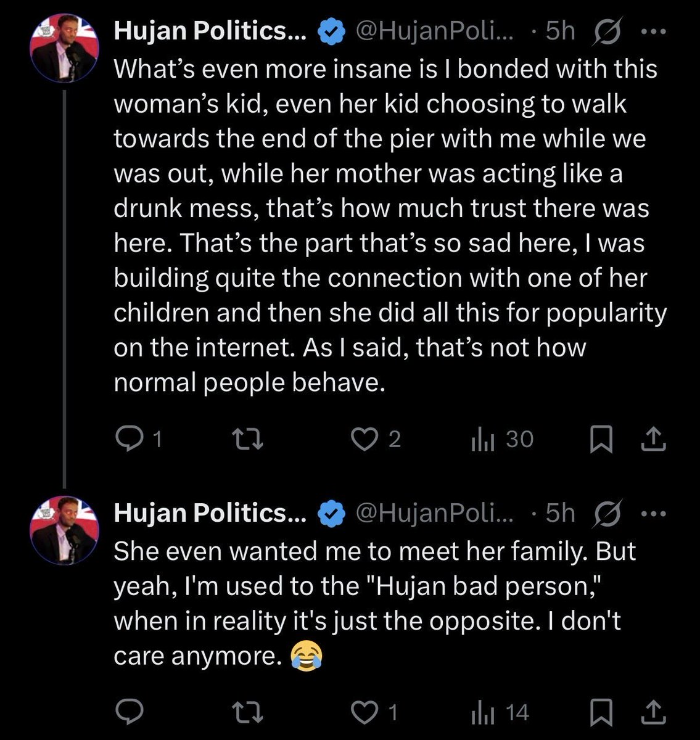The height and width of the screenshot is (740, 700).
Task: Open Grok slash icon on second tweet
Action: pos(606,513)
